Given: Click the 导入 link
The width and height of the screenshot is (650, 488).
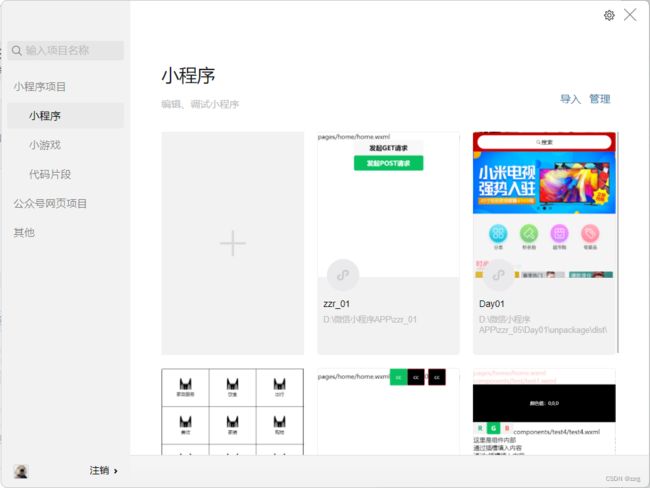Looking at the screenshot, I should 570,99.
